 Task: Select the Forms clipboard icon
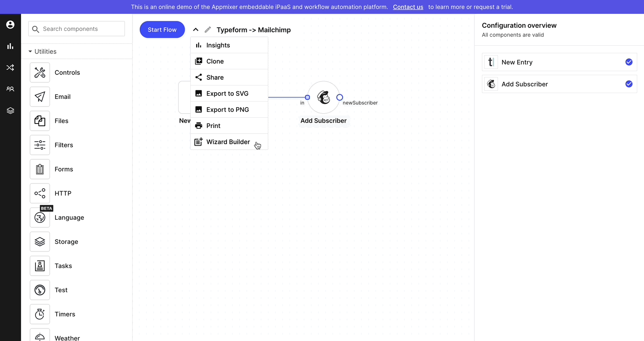coord(40,169)
